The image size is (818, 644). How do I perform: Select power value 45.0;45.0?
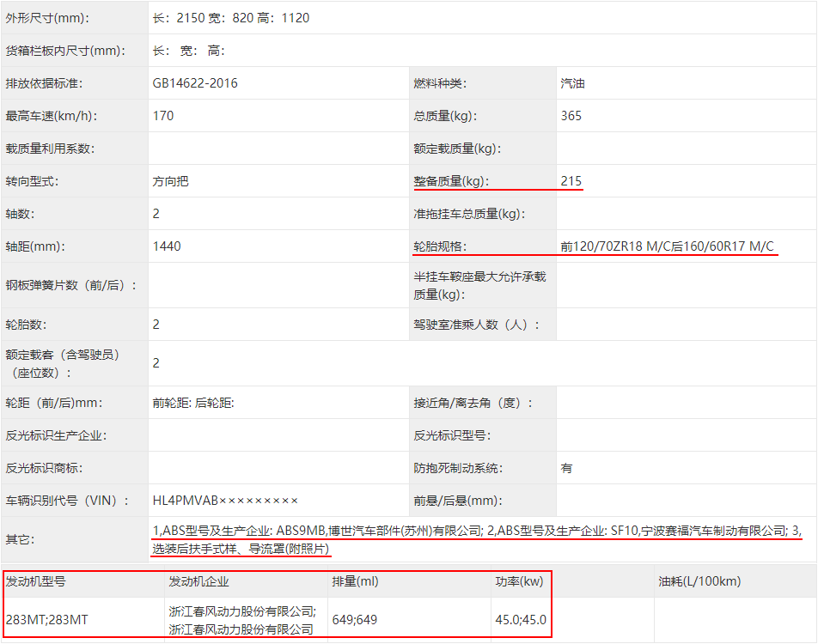coord(521,620)
